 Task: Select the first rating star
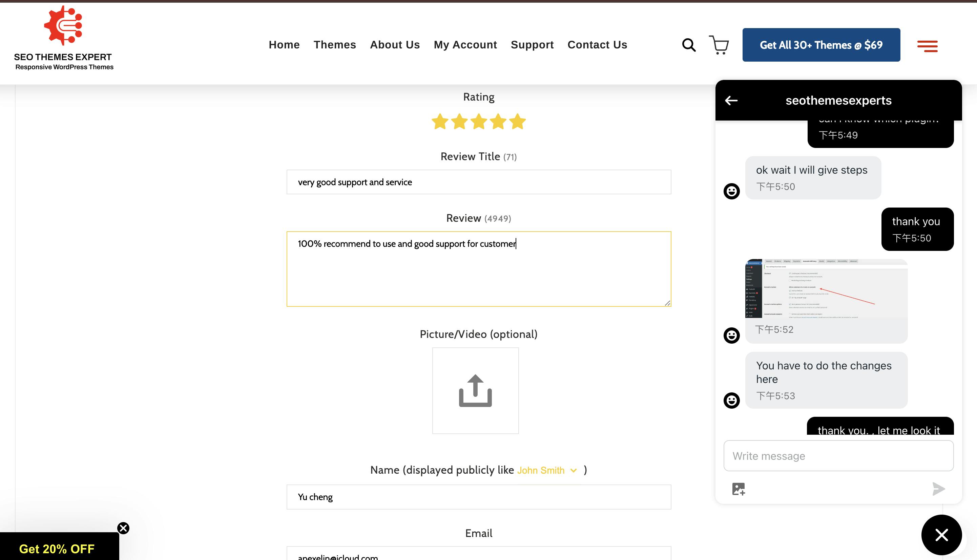pyautogui.click(x=440, y=122)
